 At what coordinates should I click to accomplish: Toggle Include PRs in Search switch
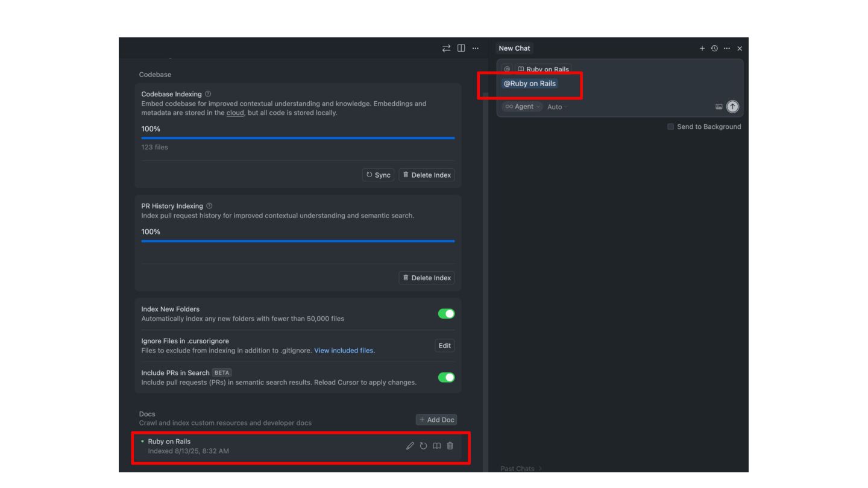446,377
